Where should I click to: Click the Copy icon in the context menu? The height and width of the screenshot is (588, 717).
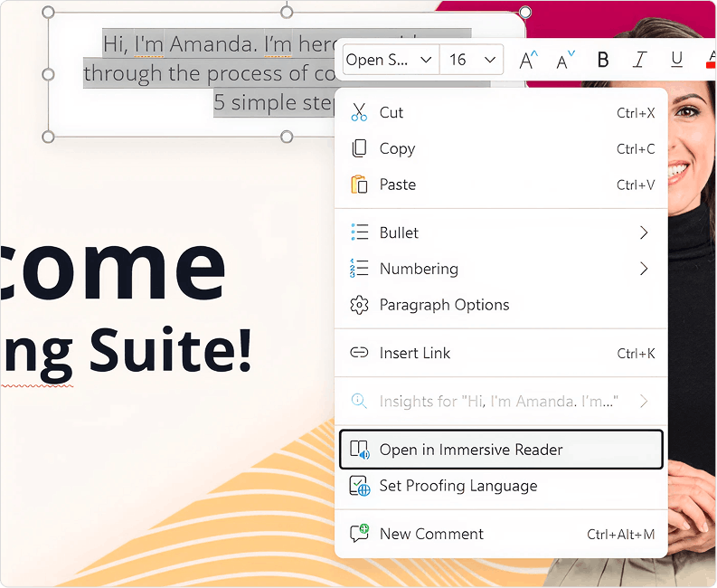click(359, 148)
